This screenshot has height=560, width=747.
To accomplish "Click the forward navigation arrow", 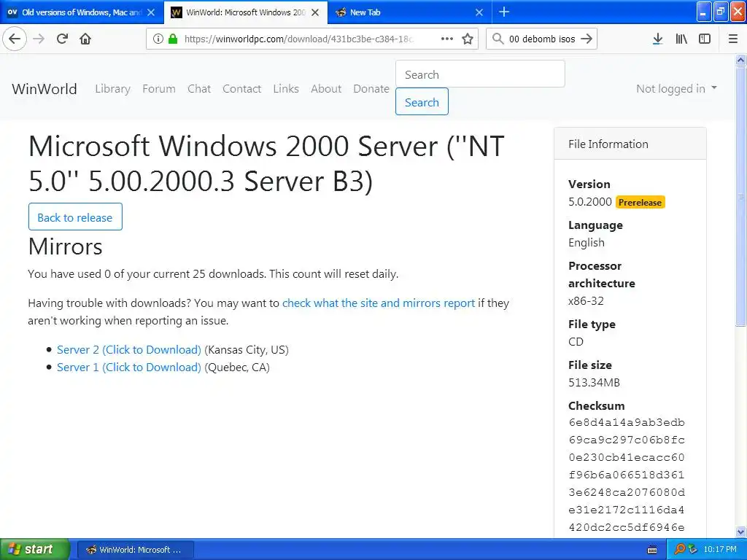I will point(39,39).
